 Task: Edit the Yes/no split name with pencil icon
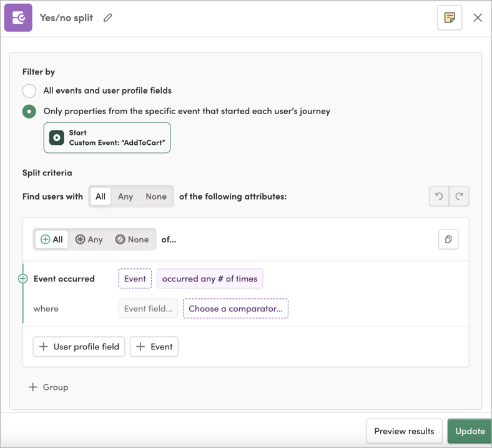coord(107,17)
